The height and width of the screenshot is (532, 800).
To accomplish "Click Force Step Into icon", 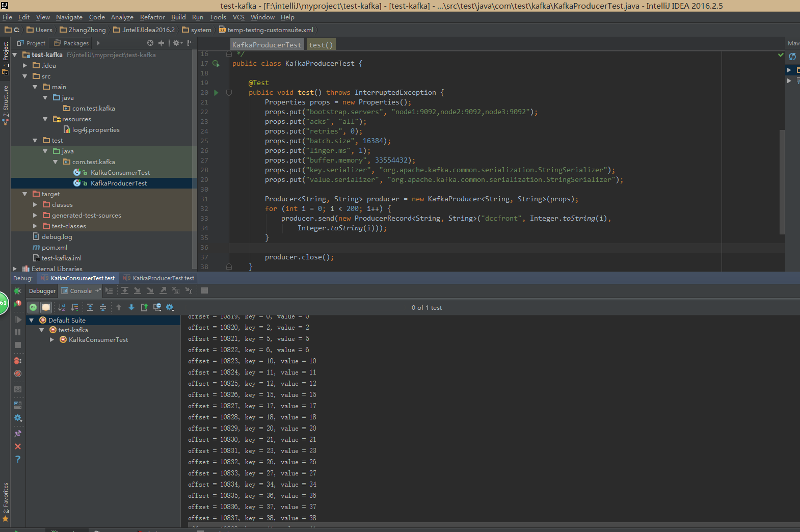I will pyautogui.click(x=150, y=291).
